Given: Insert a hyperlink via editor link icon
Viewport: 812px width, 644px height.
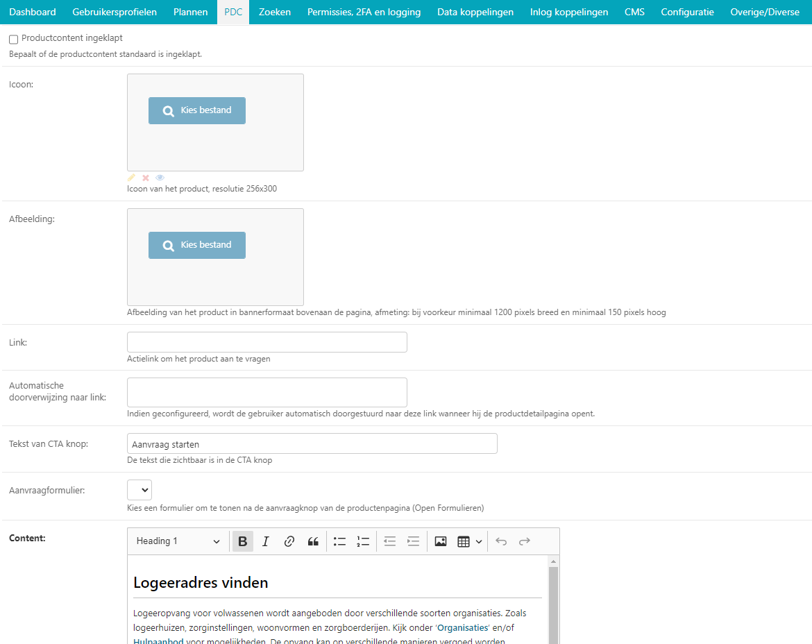Looking at the screenshot, I should [x=289, y=541].
